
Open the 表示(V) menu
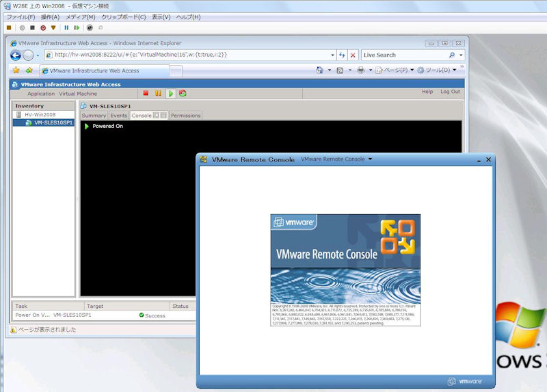(x=161, y=16)
